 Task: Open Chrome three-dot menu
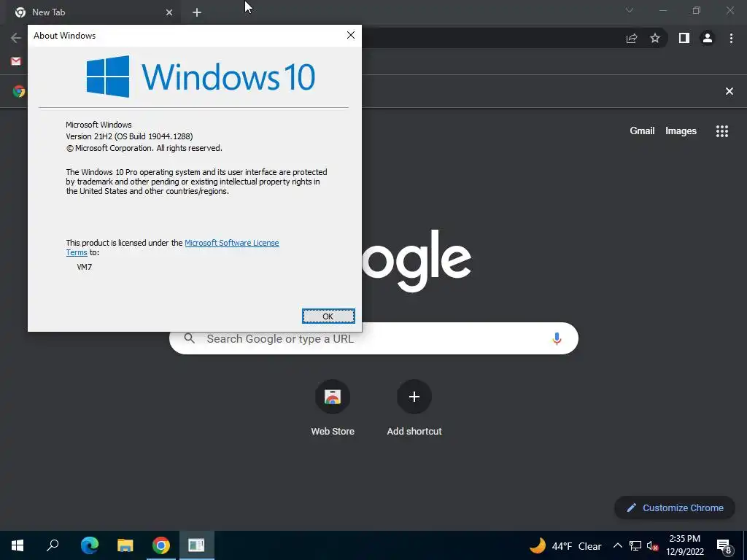(731, 38)
